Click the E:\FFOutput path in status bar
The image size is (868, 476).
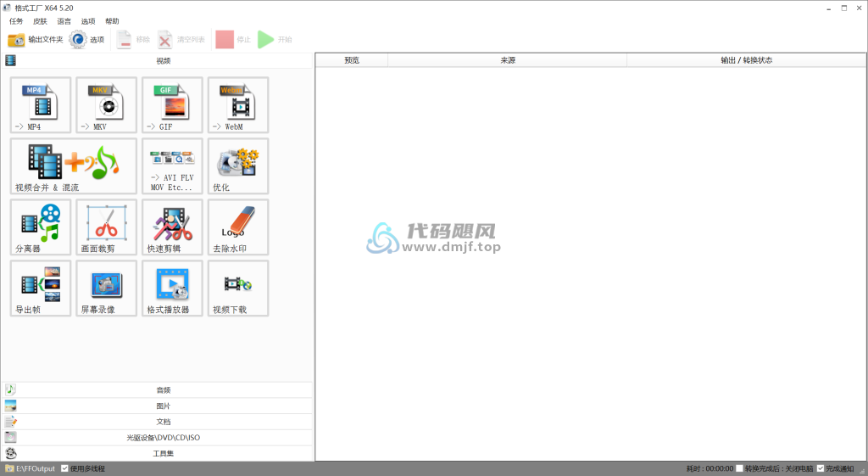pos(36,468)
